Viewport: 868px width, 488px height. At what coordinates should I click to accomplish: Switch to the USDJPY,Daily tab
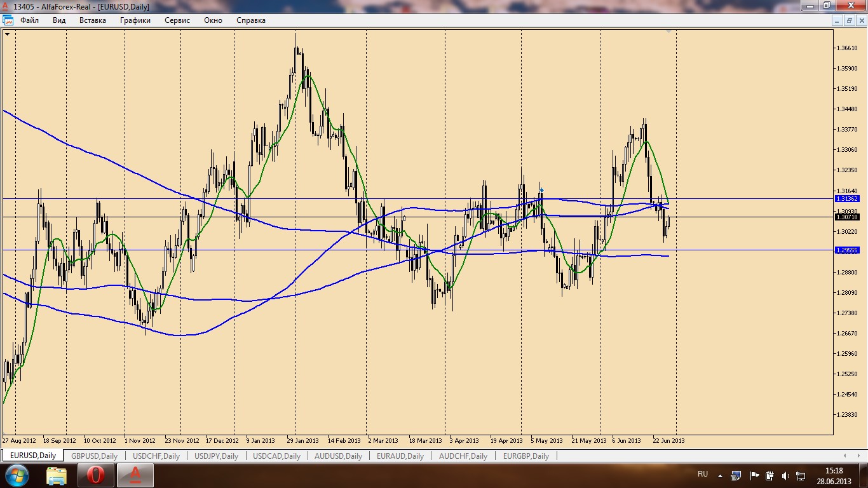[217, 456]
